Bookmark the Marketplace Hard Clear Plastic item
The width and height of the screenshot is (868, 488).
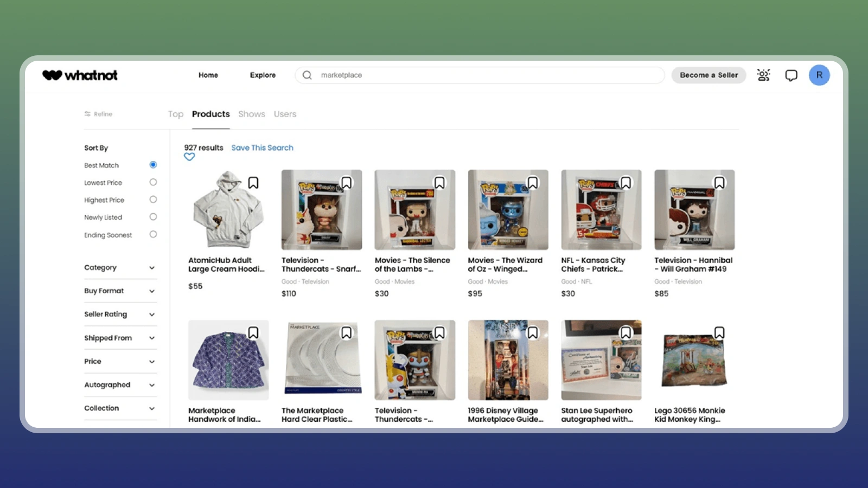(x=346, y=332)
